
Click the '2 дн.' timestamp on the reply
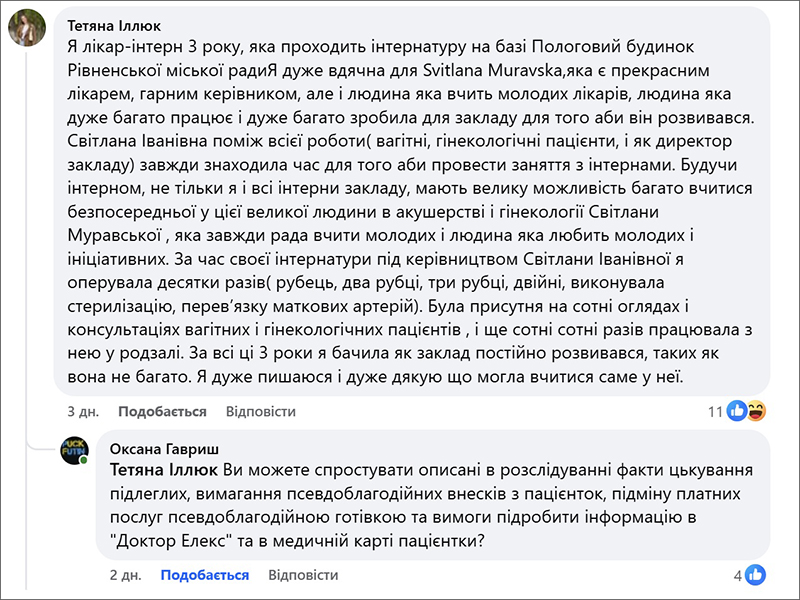(124, 575)
